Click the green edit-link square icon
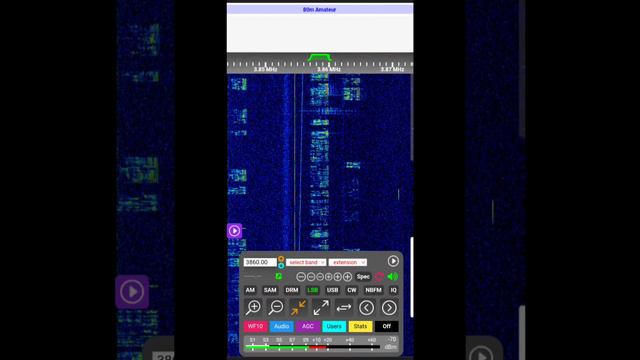The image size is (640, 360). pyautogui.click(x=278, y=276)
